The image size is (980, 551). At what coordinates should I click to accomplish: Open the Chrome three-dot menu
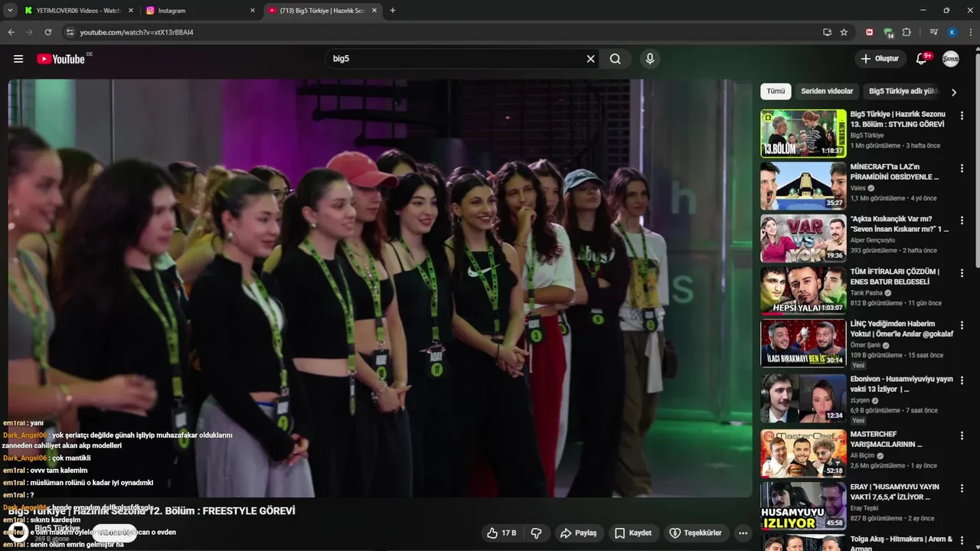[971, 32]
